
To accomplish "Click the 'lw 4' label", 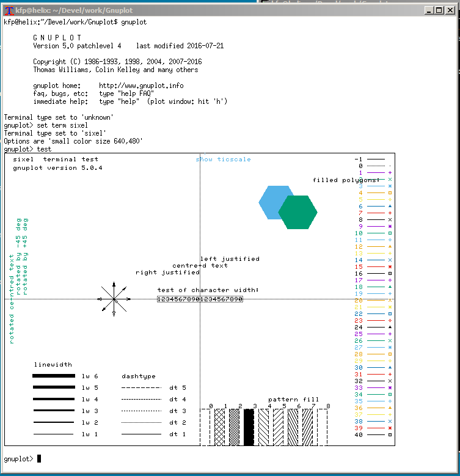I will point(90,400).
